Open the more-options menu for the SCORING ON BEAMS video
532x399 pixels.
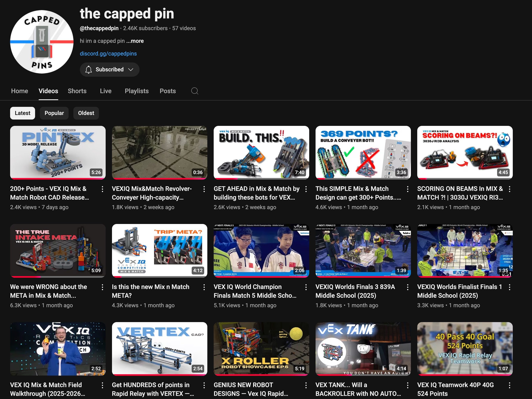click(x=509, y=189)
